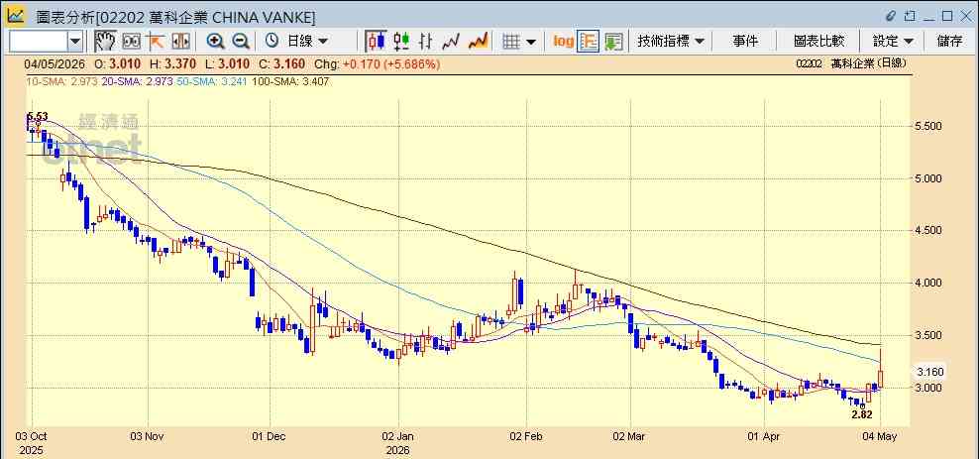Click the 100-SMA legend label
Screen dimensions: 980x459
click(x=290, y=81)
